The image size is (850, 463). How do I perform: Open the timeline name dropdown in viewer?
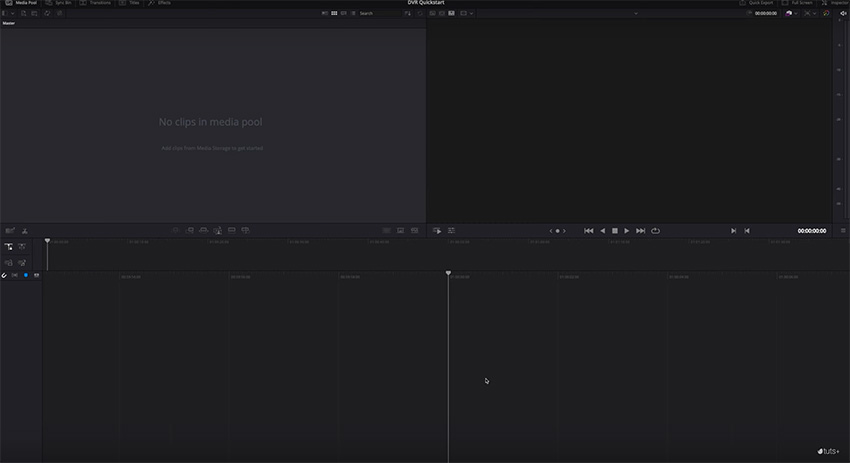pyautogui.click(x=636, y=13)
